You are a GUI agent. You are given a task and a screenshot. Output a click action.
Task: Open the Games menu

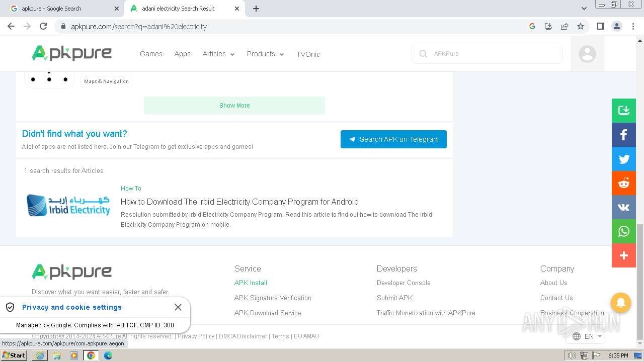click(151, 54)
